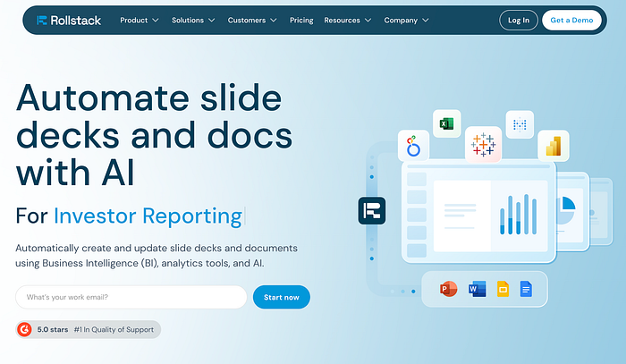Click the Get a Demo button

point(571,21)
